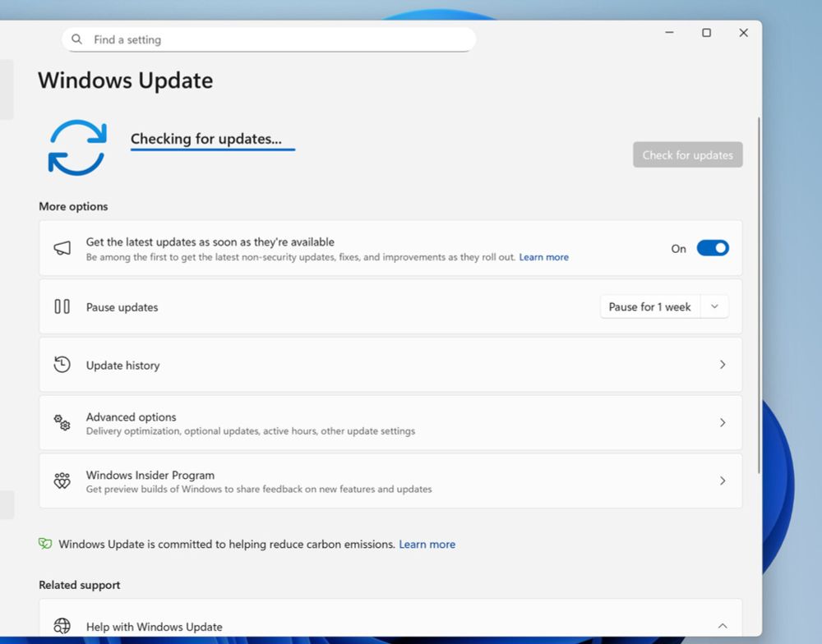Click the megaphone icon beside latest updates
This screenshot has width=822, height=644.
coord(62,248)
